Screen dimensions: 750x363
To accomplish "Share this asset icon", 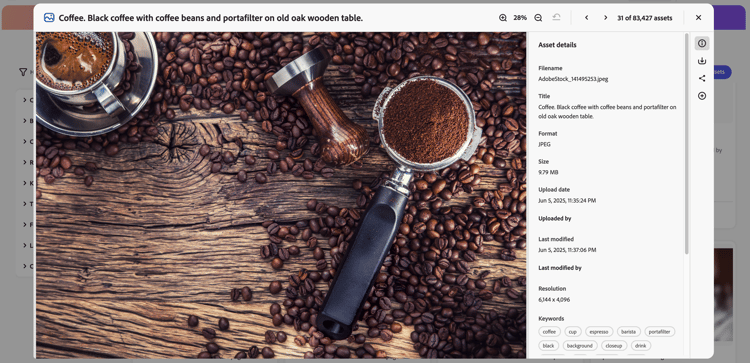I will click(x=702, y=78).
